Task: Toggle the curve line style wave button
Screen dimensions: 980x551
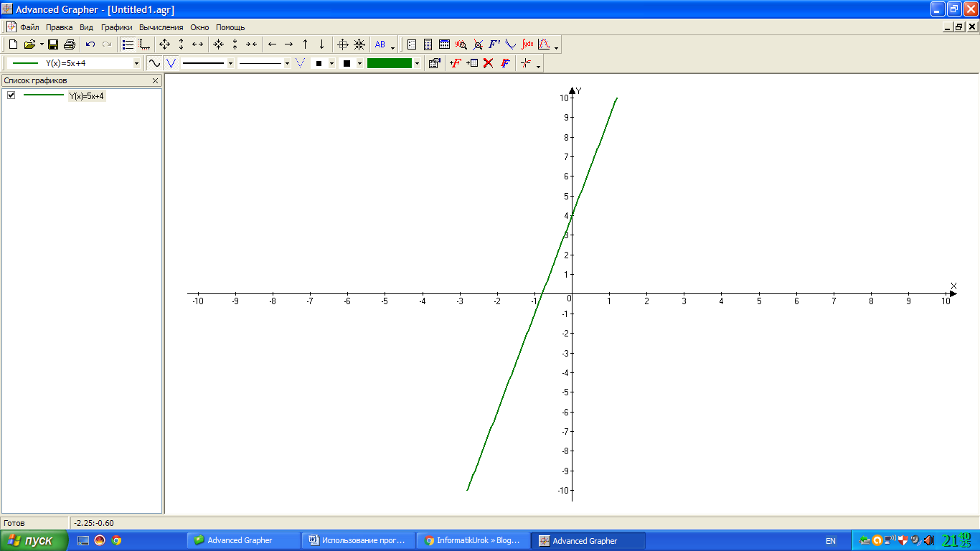Action: click(154, 63)
